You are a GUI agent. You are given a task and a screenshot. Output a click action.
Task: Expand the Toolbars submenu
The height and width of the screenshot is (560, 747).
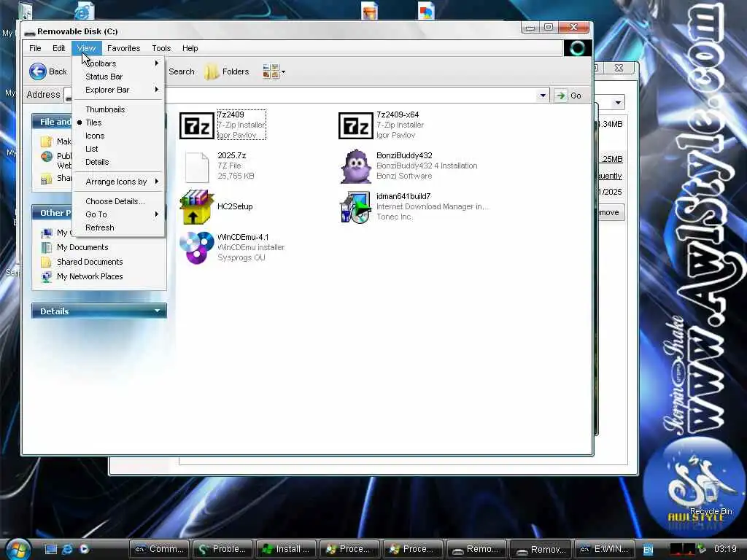click(117, 63)
